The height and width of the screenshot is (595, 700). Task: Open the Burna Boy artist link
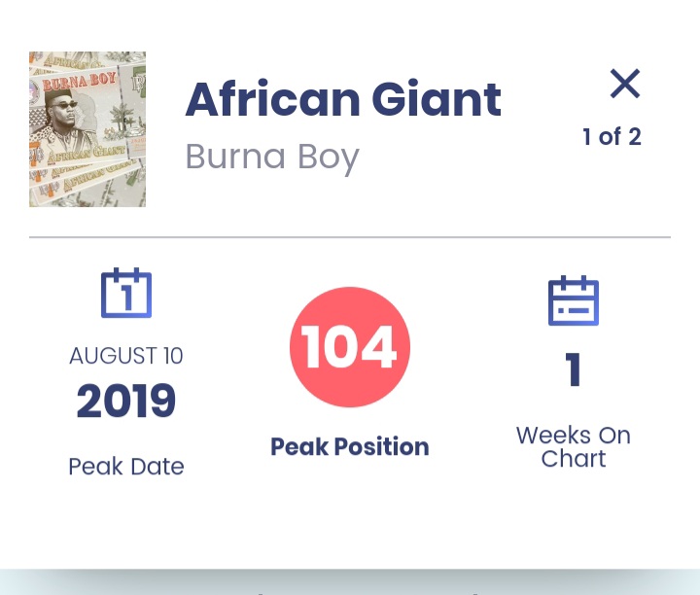pos(272,157)
